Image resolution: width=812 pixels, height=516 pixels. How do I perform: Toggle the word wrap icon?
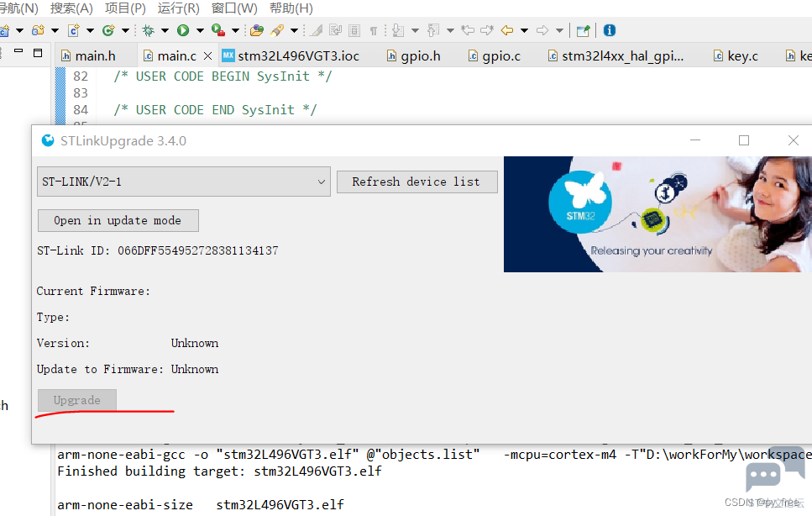(x=336, y=30)
